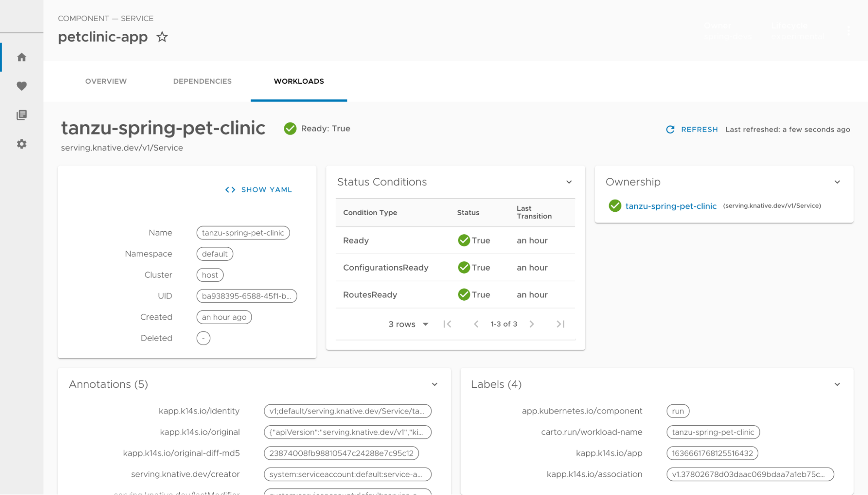Viewport: 868px width, 495px height.
Task: Click the kapp.k14s.io/app value chip
Action: (x=712, y=453)
